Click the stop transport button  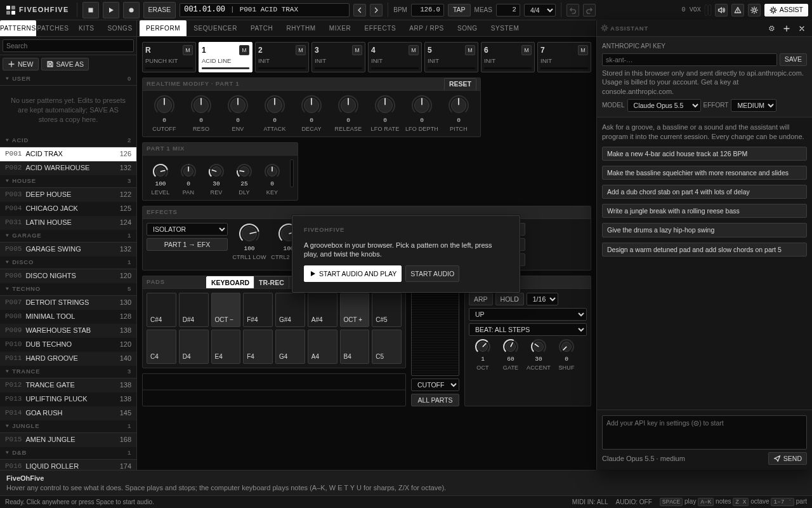[91, 10]
